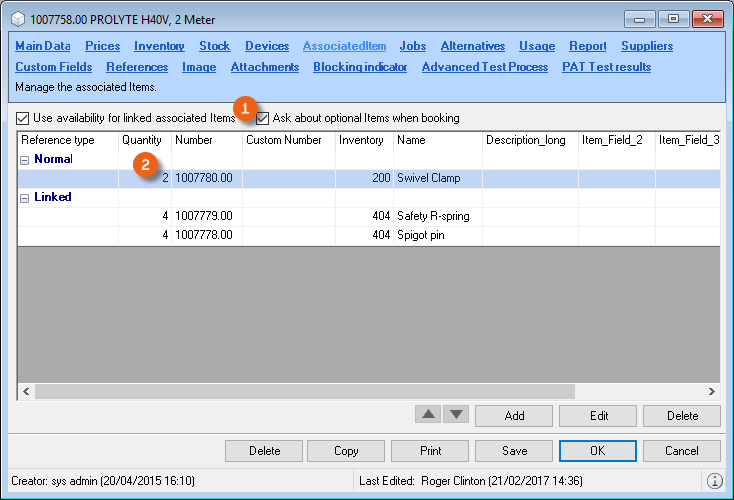
Task: Collapse the Normal reference type group
Action: point(25,159)
